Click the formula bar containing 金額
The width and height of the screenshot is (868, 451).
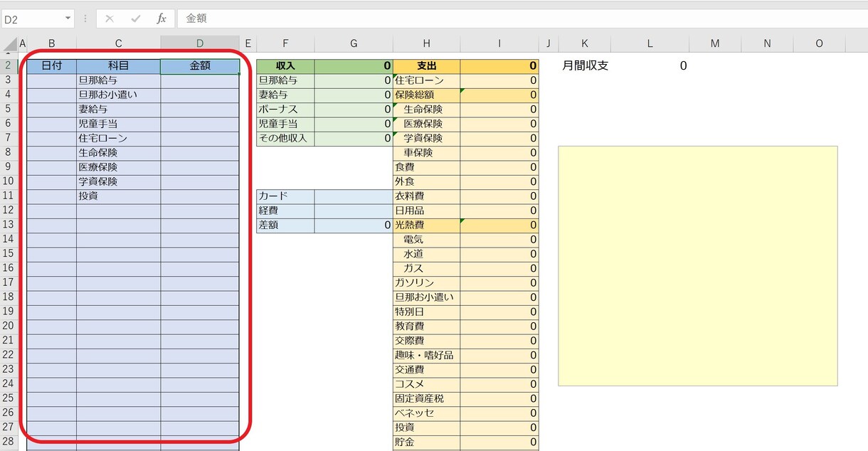[x=522, y=19]
